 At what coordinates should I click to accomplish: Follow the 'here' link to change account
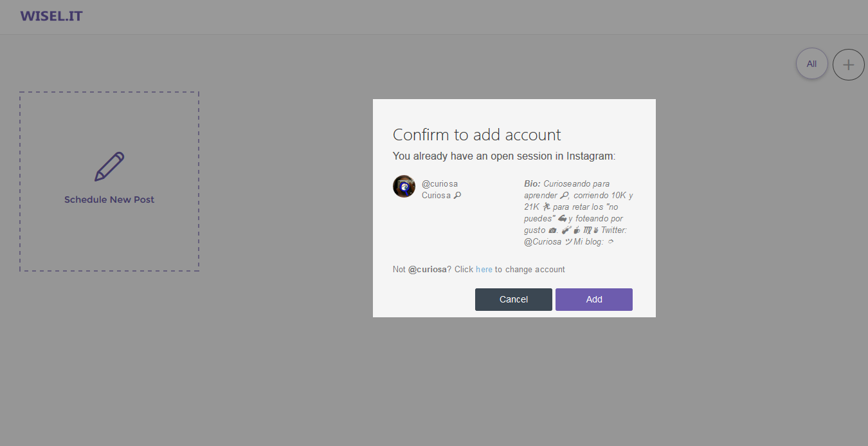pyautogui.click(x=484, y=269)
